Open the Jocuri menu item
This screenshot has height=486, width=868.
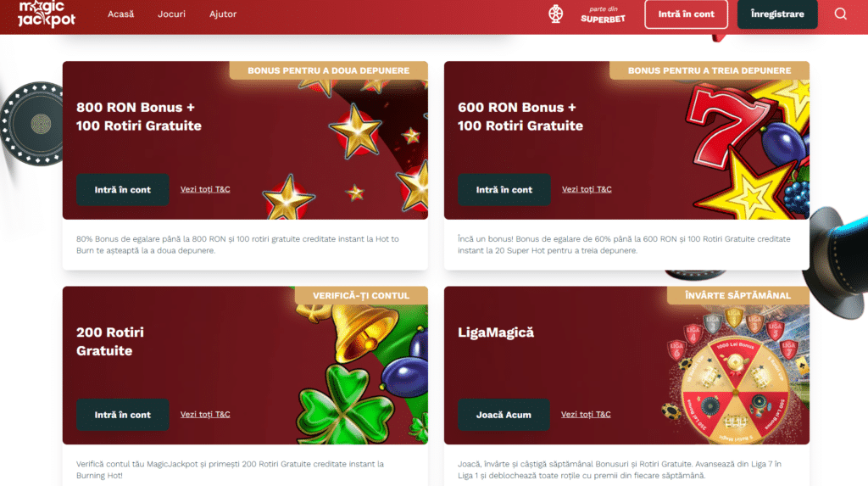click(171, 14)
